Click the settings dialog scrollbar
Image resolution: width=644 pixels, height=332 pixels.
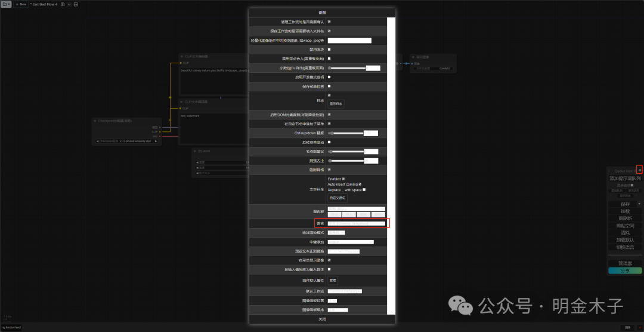tap(391, 166)
